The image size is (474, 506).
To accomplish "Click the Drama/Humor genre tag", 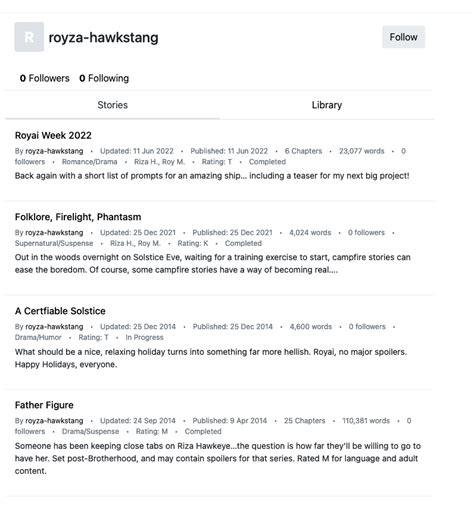I will [38, 337].
